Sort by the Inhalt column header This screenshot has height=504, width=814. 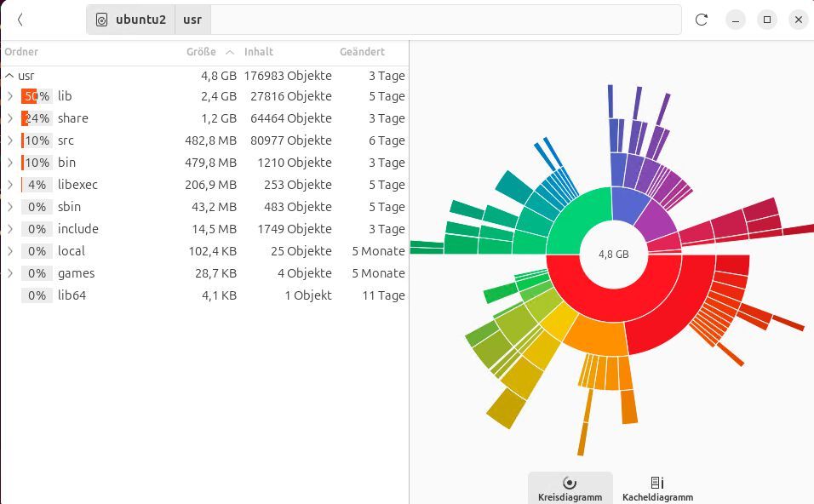click(x=259, y=52)
